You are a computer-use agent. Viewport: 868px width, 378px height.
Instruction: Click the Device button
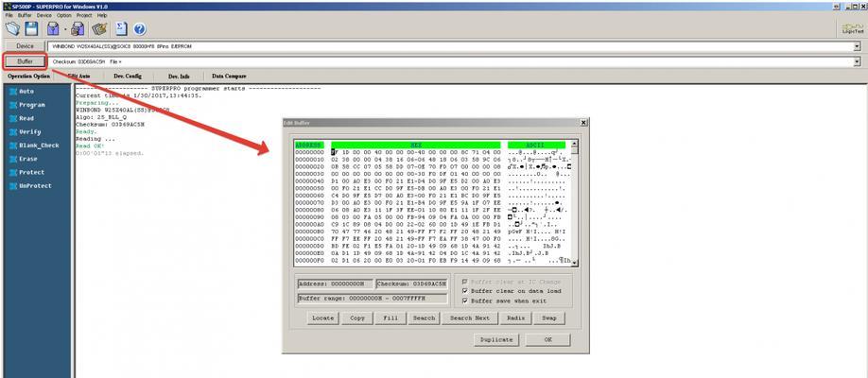[25, 46]
